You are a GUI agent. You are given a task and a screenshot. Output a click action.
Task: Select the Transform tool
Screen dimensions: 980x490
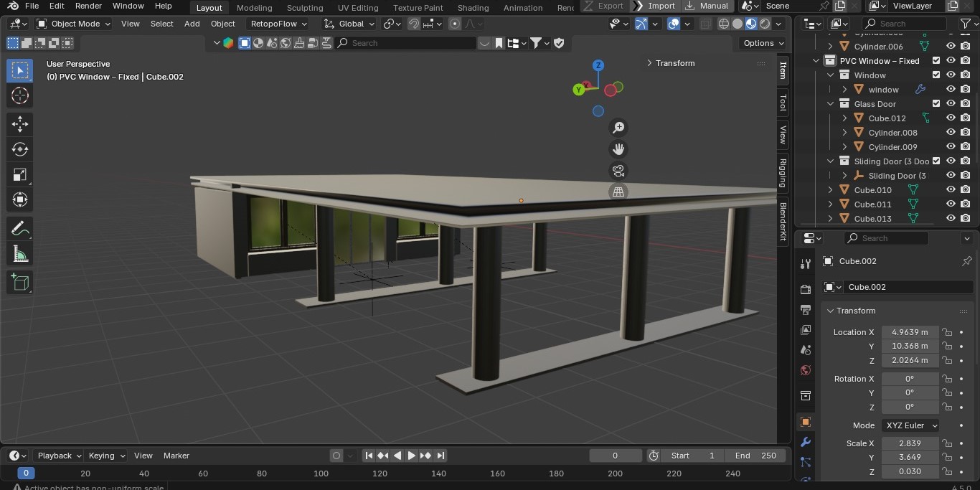click(x=20, y=199)
